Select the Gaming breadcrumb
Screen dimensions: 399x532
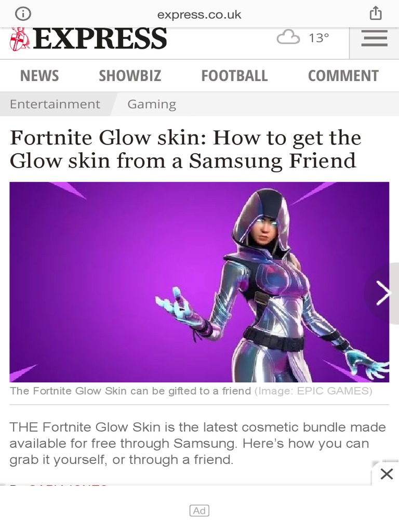pos(152,104)
